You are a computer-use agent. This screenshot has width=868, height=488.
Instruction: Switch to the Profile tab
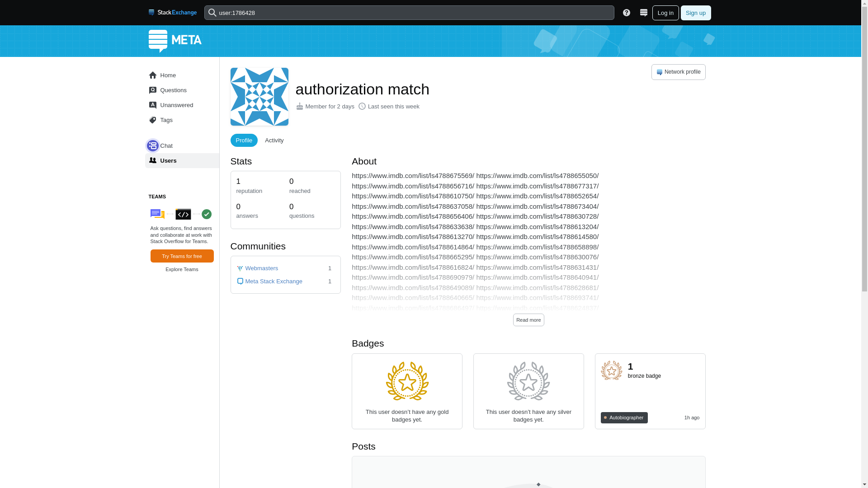pos(244,141)
